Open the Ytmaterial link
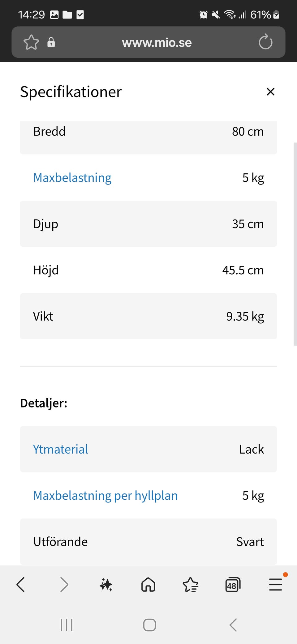 (61, 449)
